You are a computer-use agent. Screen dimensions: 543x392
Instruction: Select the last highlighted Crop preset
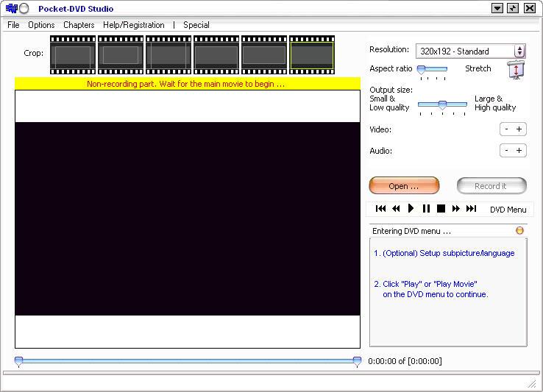pyautogui.click(x=312, y=54)
